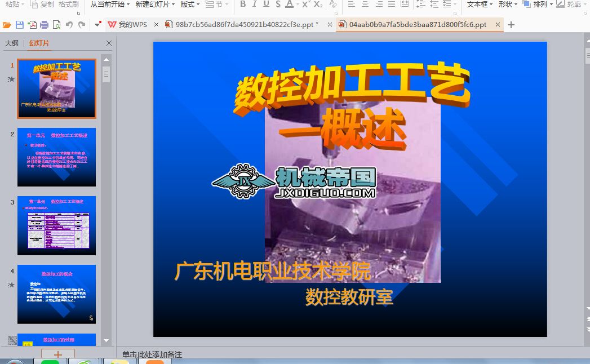Apply text shadow with the S icon

tap(278, 4)
